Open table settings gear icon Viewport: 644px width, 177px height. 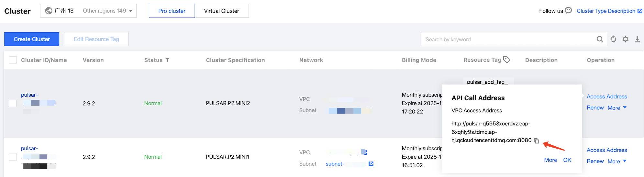tap(626, 39)
